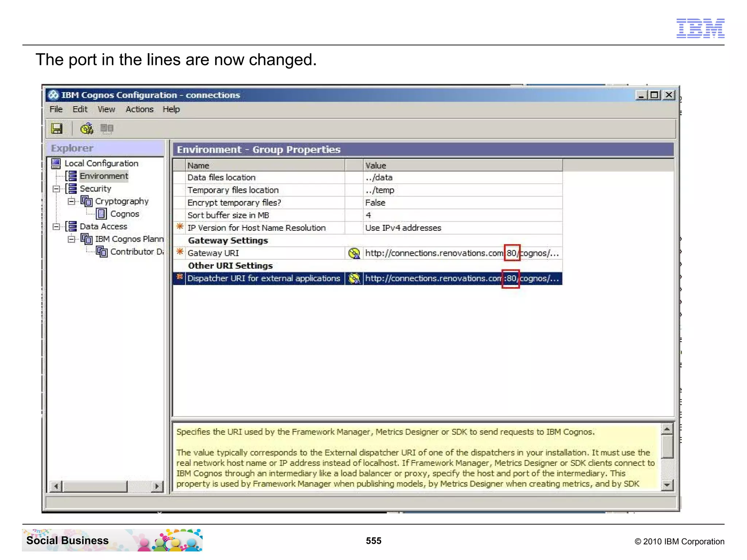Click the Save configuration toolbar icon
The width and height of the screenshot is (747, 560).
click(x=57, y=128)
